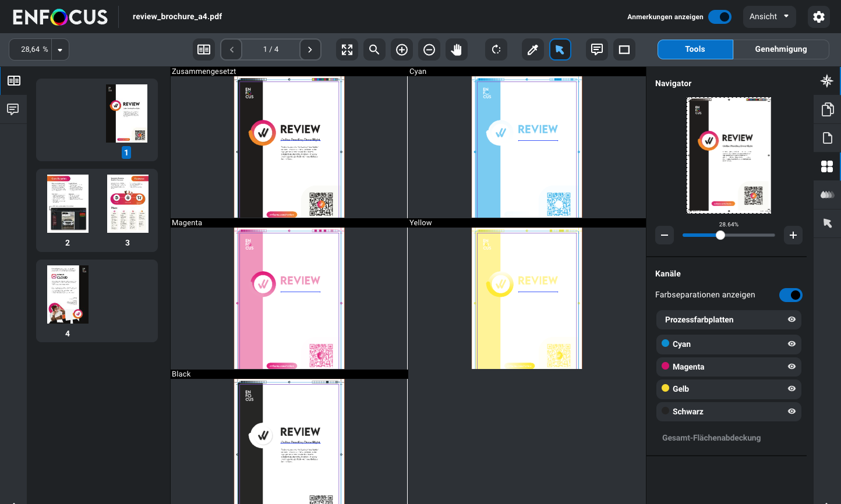Switch to the Genehmigung tab
This screenshot has width=841, height=504.
click(781, 49)
